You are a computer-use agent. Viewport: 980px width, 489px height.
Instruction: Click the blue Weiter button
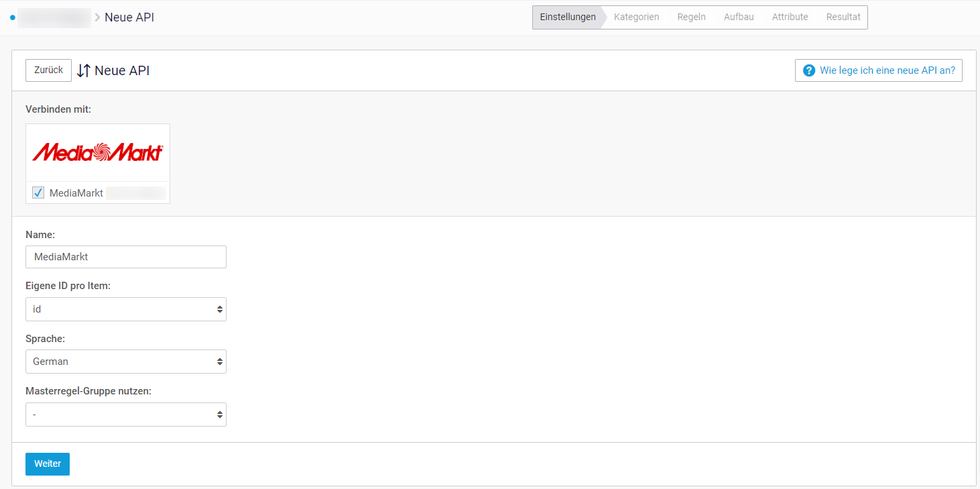point(48,464)
